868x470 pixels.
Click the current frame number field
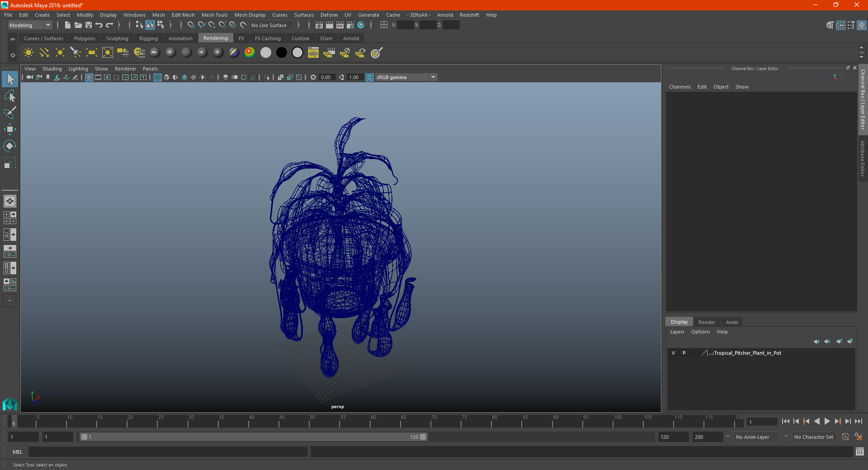point(762,422)
